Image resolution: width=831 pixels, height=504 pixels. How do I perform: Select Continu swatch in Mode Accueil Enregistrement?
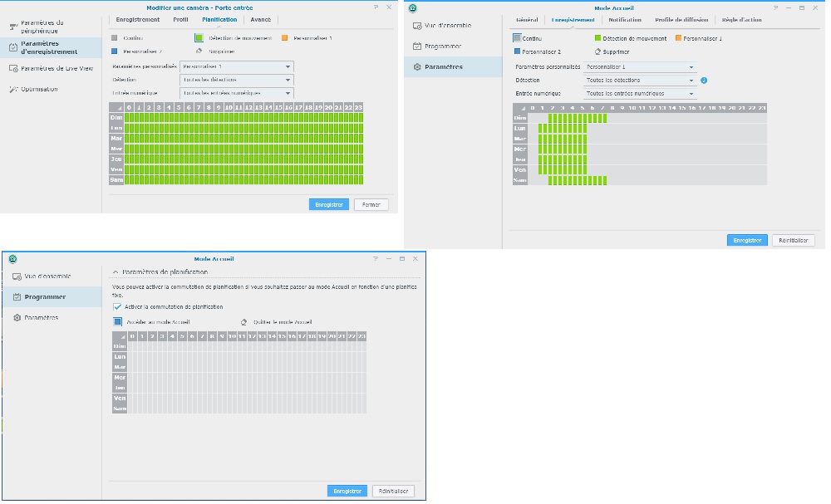517,38
